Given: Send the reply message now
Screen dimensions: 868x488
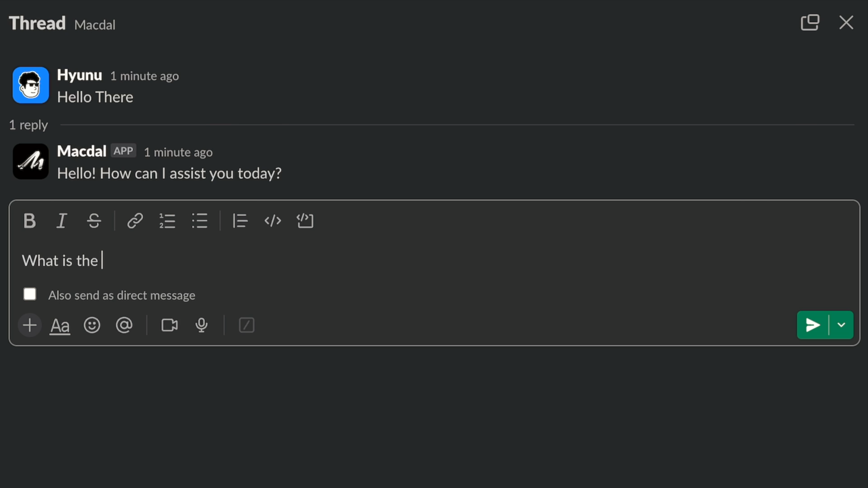Looking at the screenshot, I should tap(812, 325).
